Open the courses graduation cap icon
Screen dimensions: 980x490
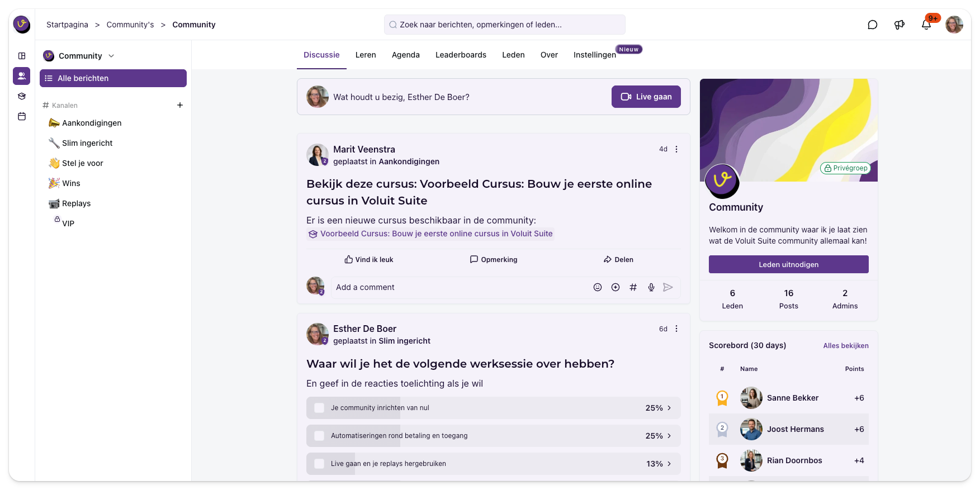point(22,96)
